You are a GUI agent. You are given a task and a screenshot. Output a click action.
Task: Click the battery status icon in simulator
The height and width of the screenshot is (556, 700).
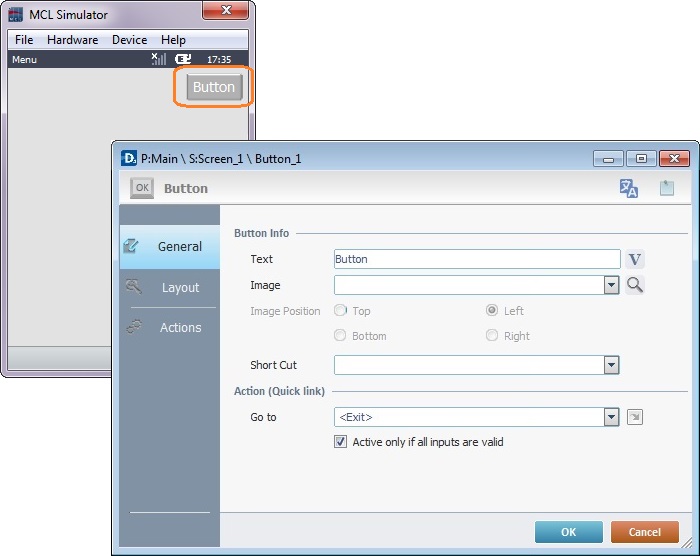pos(183,59)
